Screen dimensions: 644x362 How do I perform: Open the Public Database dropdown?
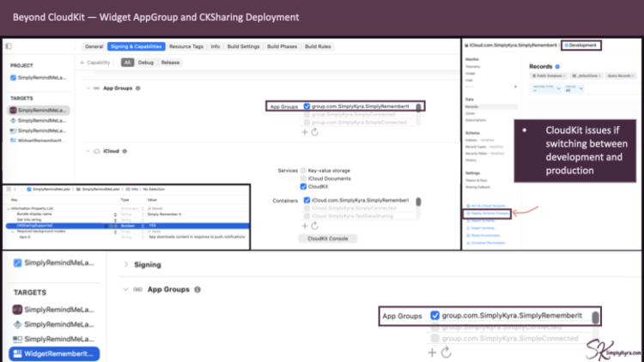[549, 76]
